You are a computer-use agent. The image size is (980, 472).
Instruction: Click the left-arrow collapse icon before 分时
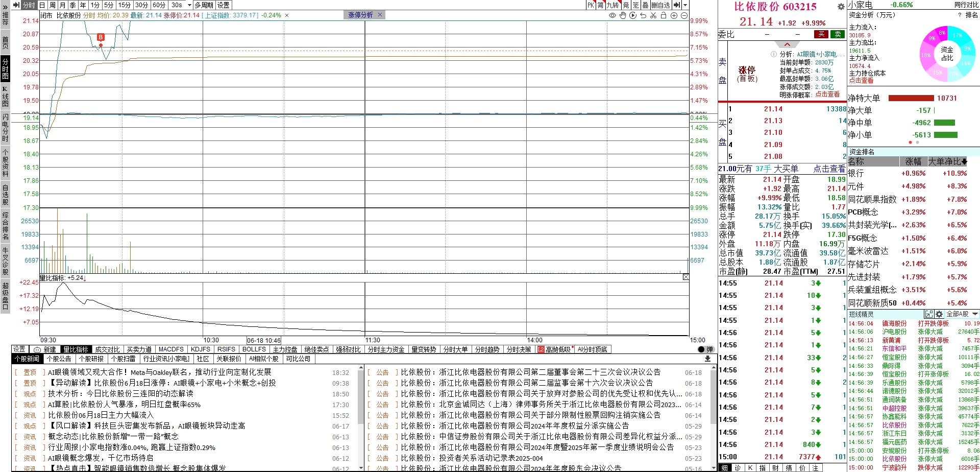coord(16,5)
